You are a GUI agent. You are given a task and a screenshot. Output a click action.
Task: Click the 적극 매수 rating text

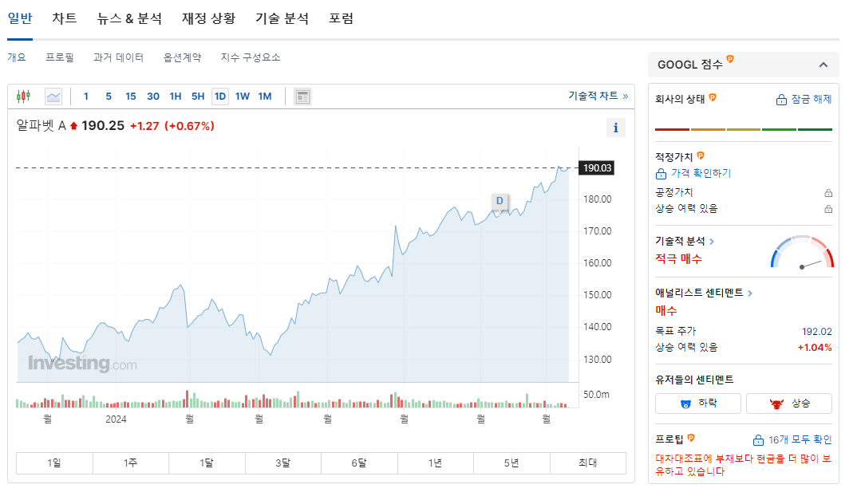pos(678,259)
